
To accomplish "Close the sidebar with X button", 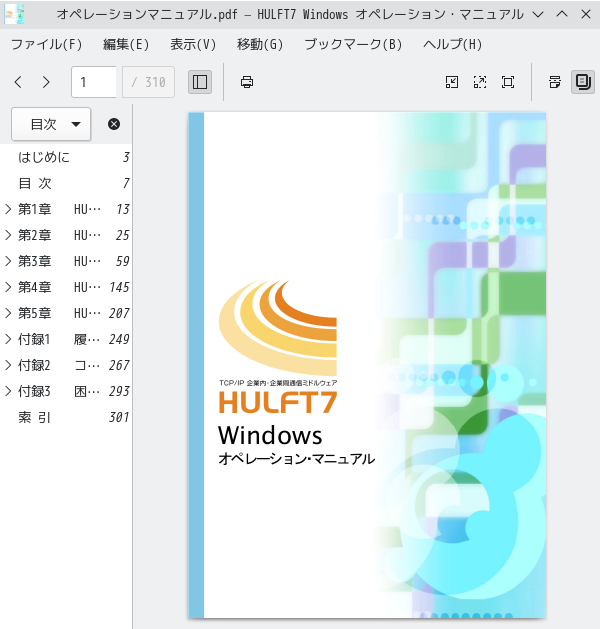I will click(x=114, y=124).
